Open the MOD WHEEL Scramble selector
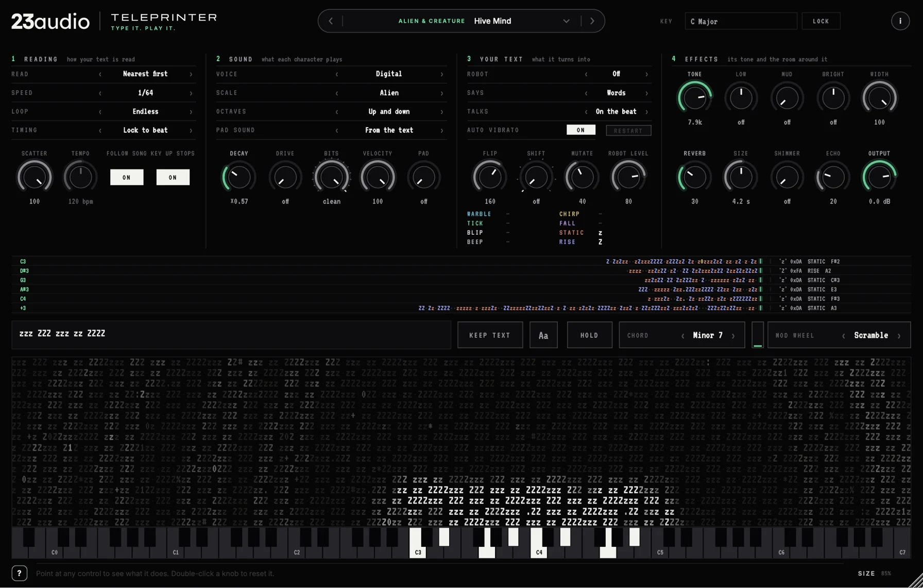The height and width of the screenshot is (588, 923). pos(871,335)
